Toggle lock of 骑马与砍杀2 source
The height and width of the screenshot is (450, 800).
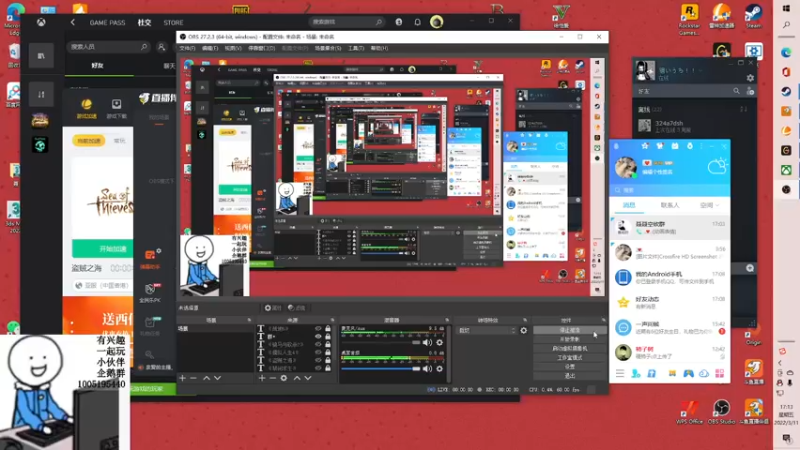click(x=328, y=344)
